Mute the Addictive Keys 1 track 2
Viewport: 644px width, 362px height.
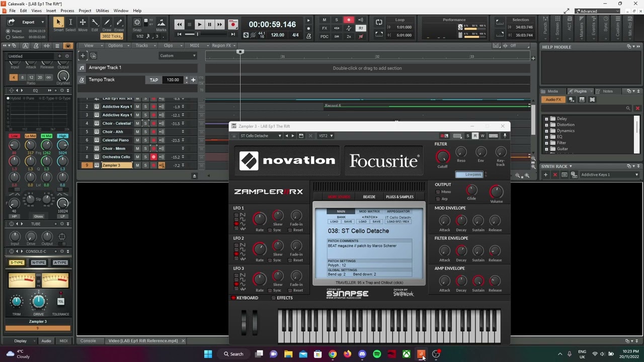[x=137, y=107]
